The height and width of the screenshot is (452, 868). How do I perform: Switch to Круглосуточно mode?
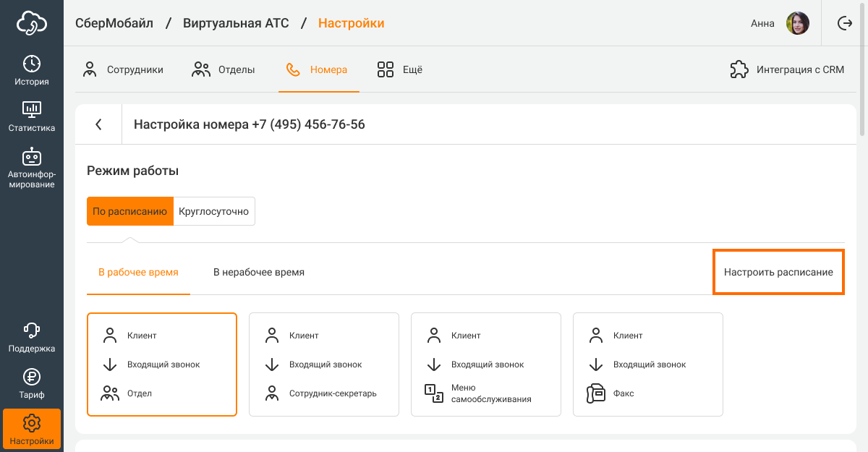(x=213, y=212)
